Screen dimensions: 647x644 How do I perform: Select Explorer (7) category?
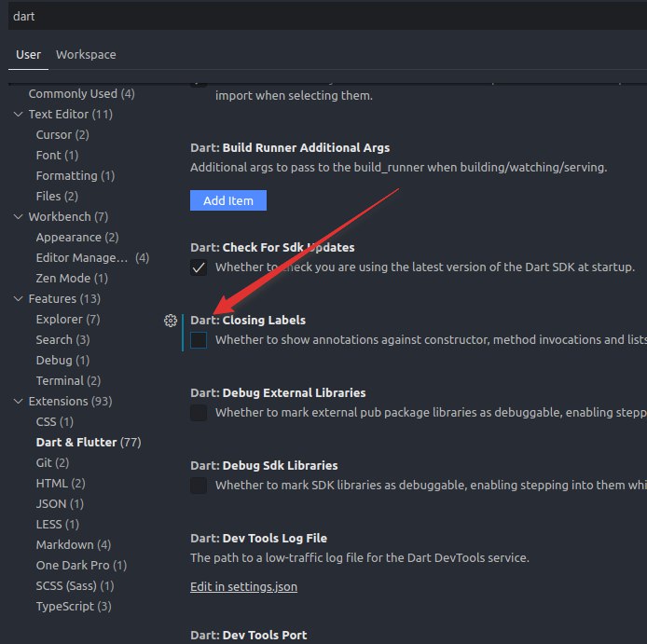[68, 320]
